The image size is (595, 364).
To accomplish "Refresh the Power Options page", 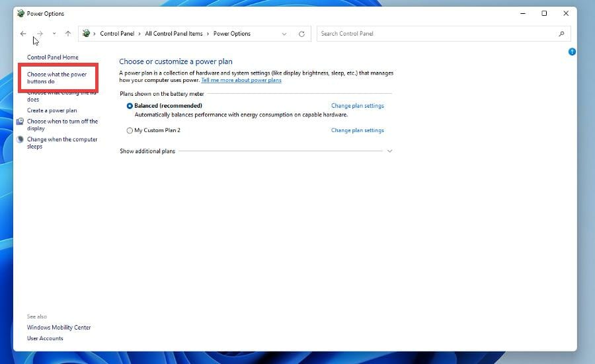I will [301, 34].
